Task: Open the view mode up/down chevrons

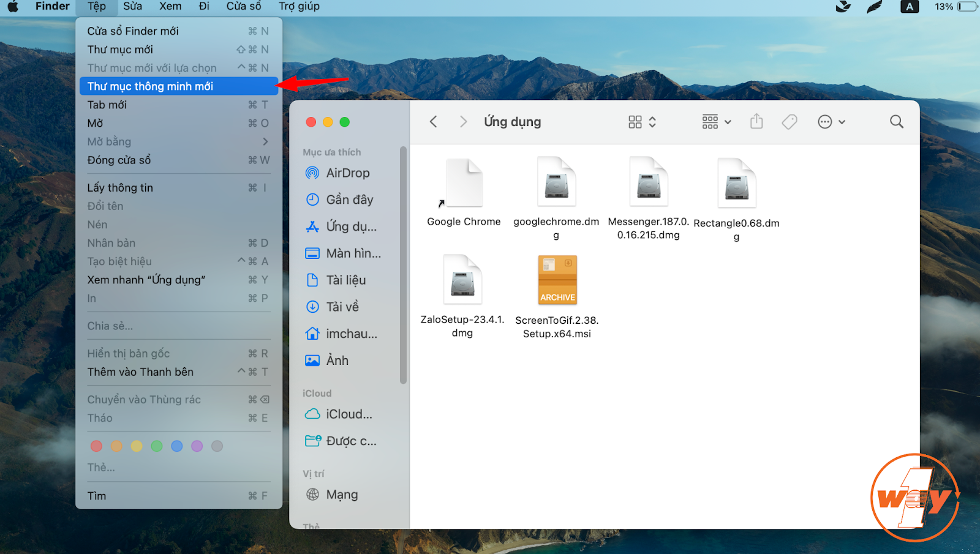Action: pos(652,122)
